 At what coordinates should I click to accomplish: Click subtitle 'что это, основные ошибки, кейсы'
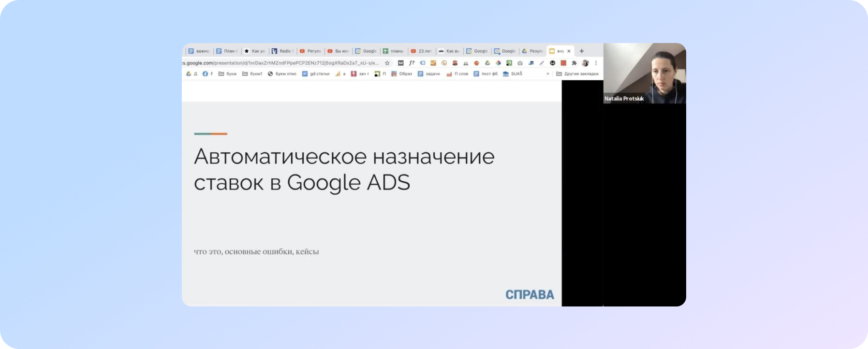[x=256, y=252]
